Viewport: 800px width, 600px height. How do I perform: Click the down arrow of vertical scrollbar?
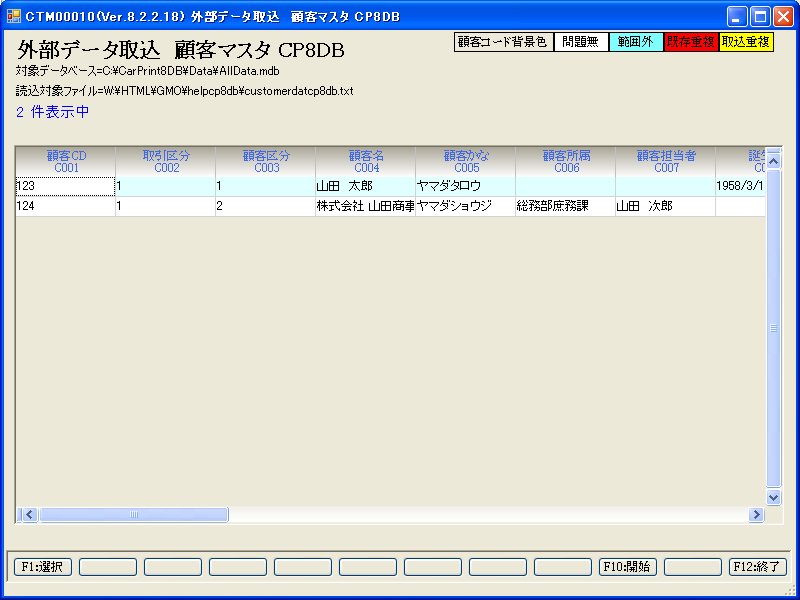tap(773, 496)
